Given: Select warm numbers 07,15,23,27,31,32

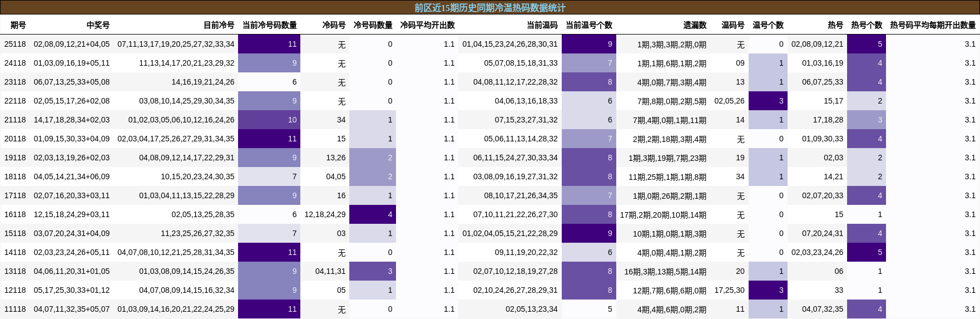Looking at the screenshot, I should click(526, 120).
